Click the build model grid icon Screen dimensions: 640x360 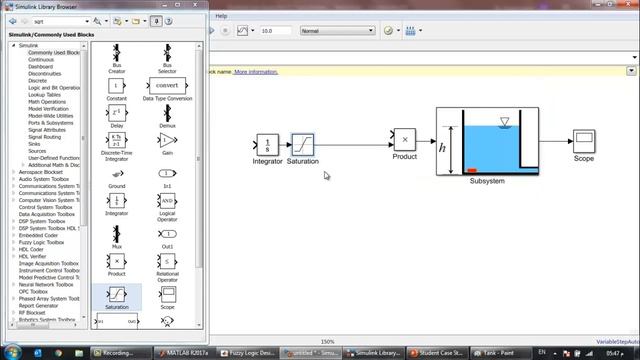pos(411,31)
